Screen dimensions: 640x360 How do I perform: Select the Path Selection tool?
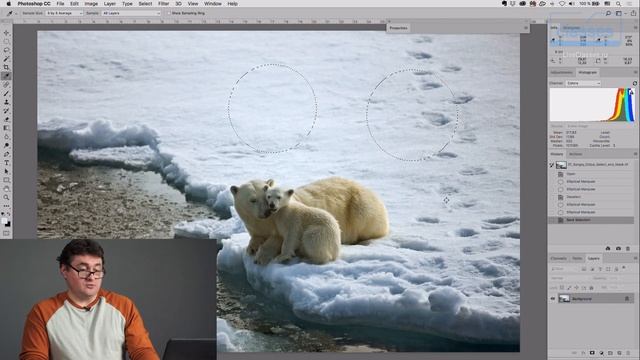6,171
